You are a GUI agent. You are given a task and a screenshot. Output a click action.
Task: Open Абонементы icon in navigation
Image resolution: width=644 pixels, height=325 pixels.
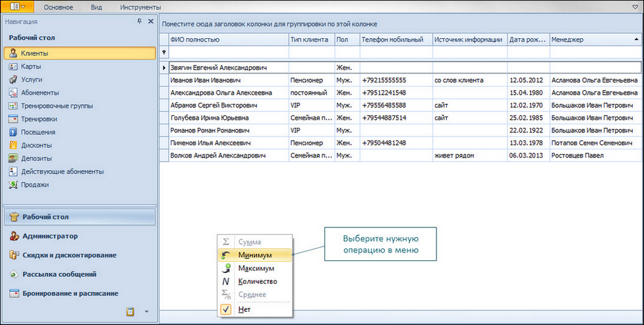point(13,93)
